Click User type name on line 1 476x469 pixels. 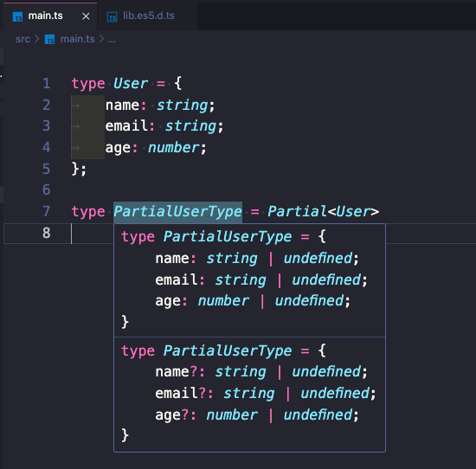tap(131, 83)
